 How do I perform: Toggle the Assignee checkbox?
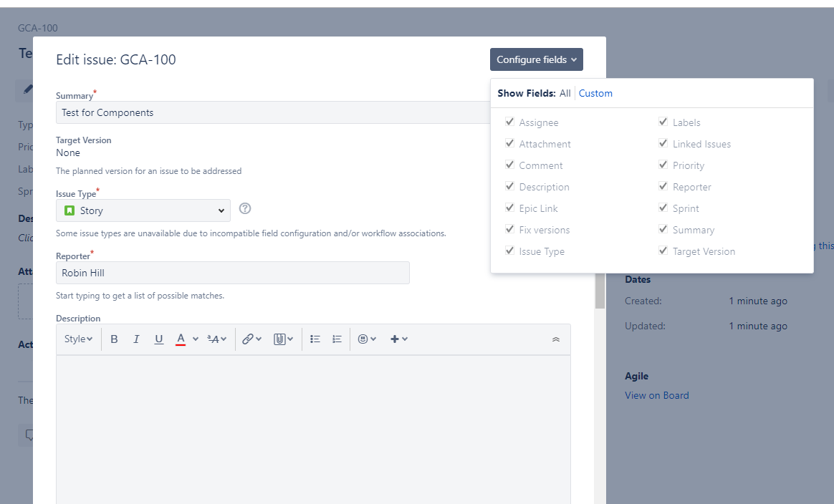(x=509, y=122)
